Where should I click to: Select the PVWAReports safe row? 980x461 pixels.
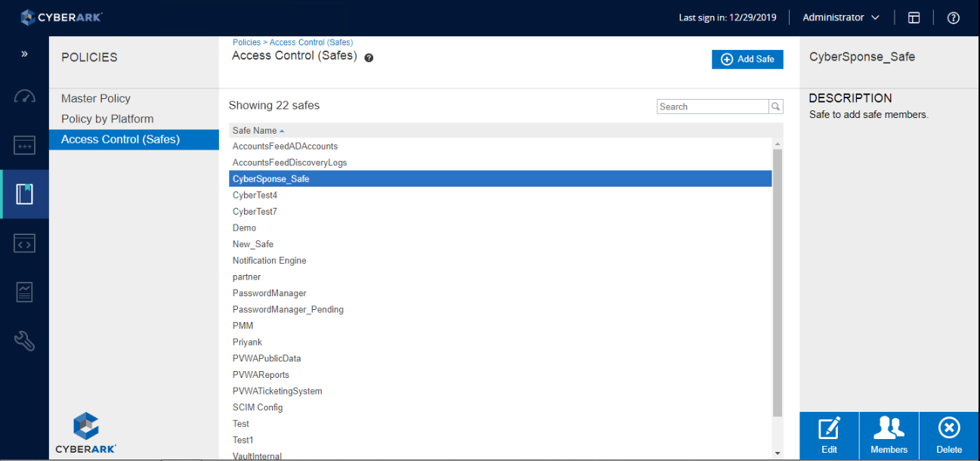click(500, 375)
